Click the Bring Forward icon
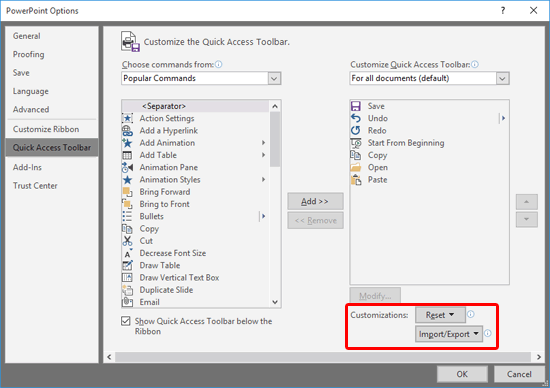The width and height of the screenshot is (550, 388). tap(127, 192)
